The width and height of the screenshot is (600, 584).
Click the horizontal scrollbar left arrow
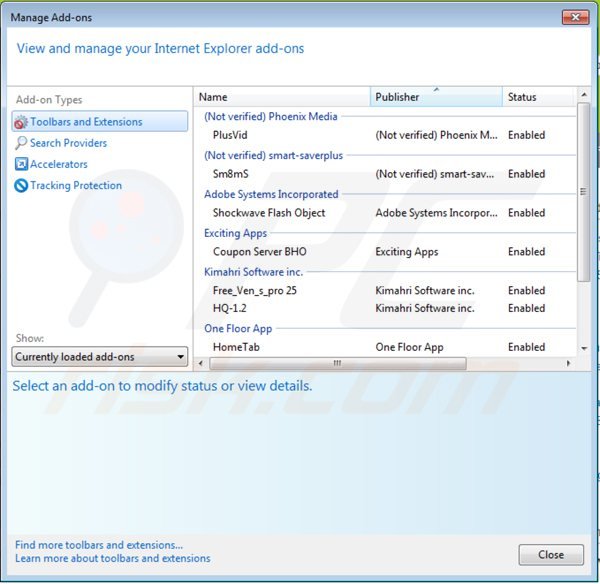(201, 363)
